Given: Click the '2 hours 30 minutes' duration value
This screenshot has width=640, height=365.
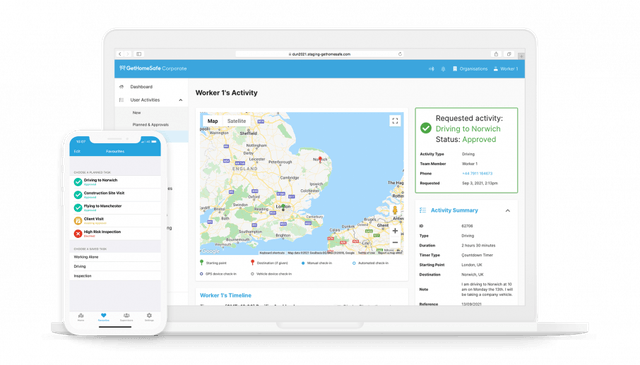Looking at the screenshot, I should tap(478, 245).
